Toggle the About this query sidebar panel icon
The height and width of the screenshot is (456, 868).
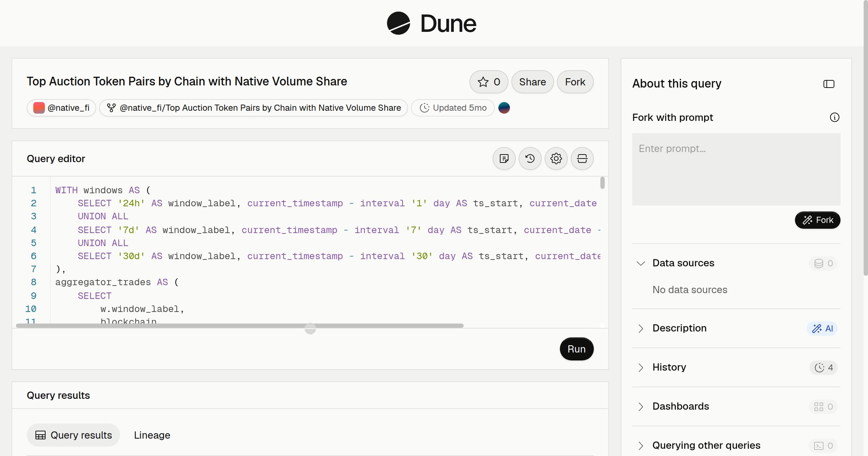click(829, 84)
